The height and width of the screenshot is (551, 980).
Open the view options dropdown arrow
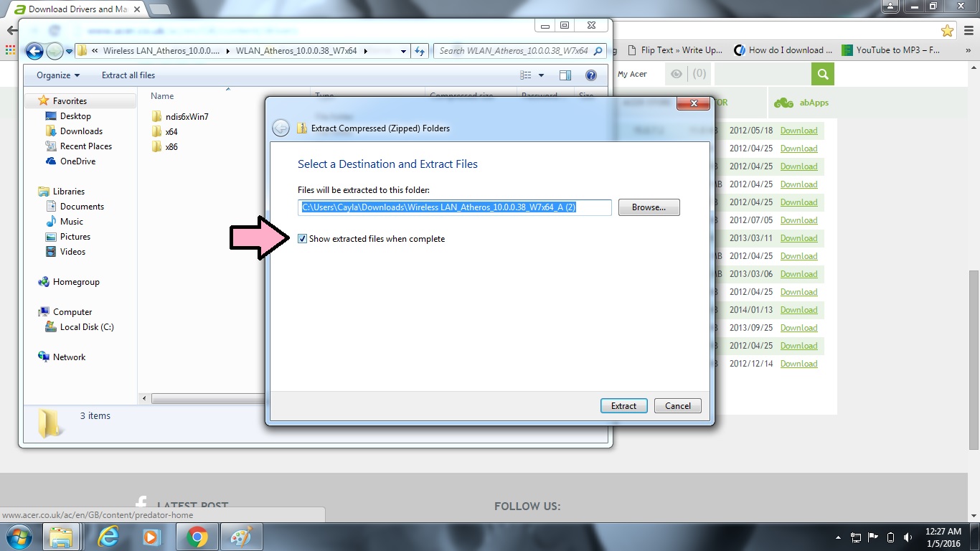(x=541, y=75)
